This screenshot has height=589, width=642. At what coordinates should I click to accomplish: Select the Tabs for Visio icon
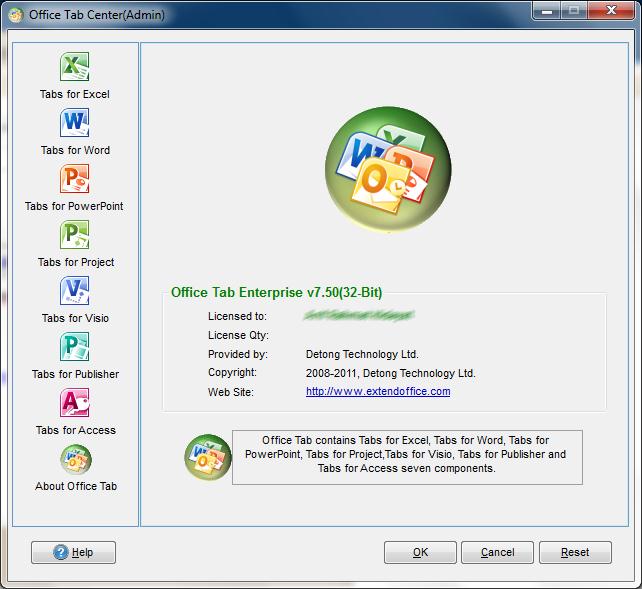[x=75, y=291]
